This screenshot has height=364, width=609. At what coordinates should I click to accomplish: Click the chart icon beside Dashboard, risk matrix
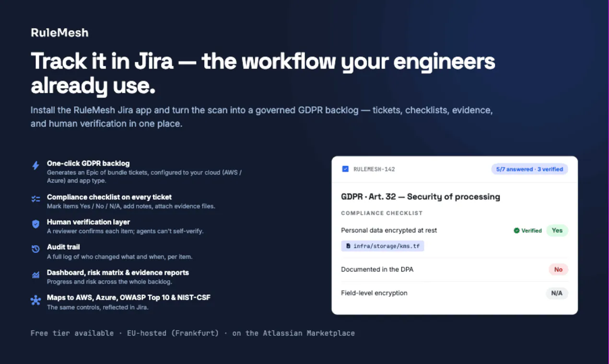coord(35,275)
